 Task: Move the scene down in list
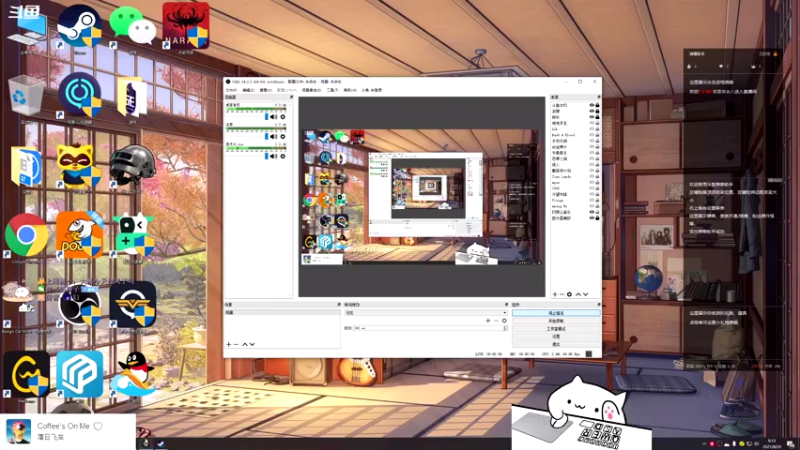(x=252, y=344)
